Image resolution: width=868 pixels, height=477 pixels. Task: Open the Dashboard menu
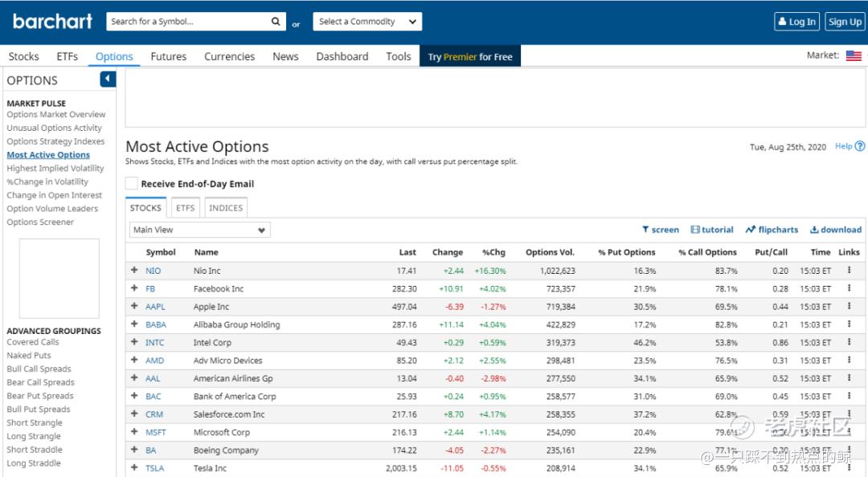(342, 56)
